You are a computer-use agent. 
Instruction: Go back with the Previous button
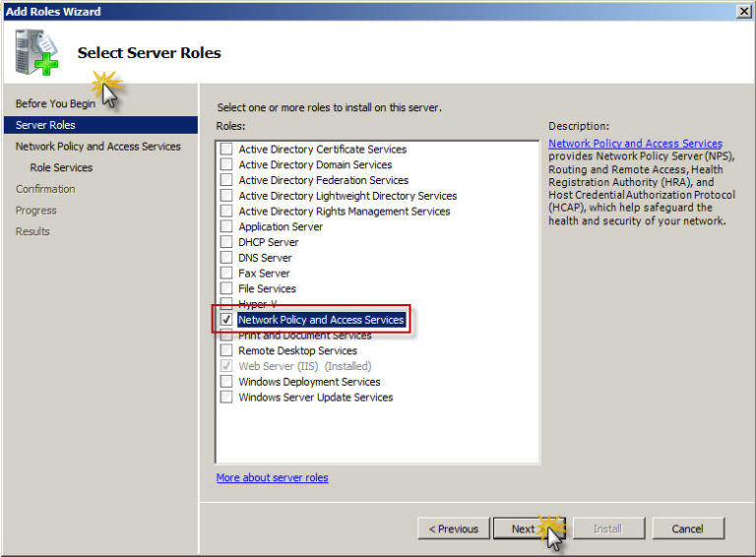[453, 528]
